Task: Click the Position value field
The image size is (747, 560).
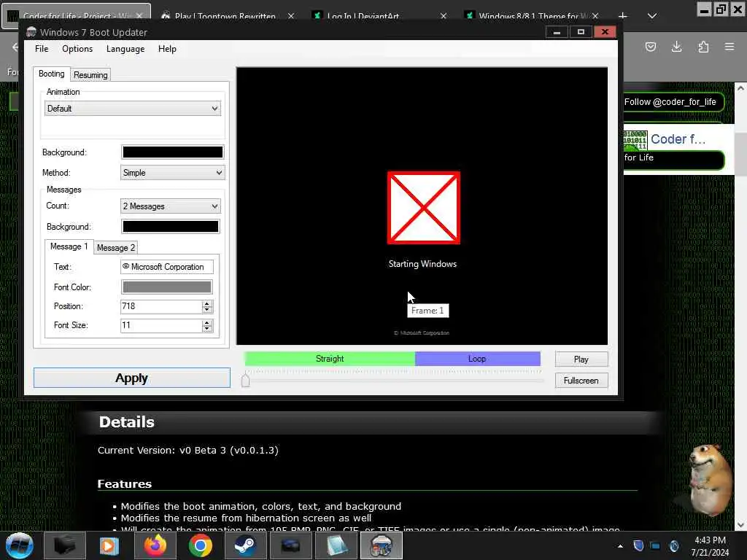Action: 161,306
